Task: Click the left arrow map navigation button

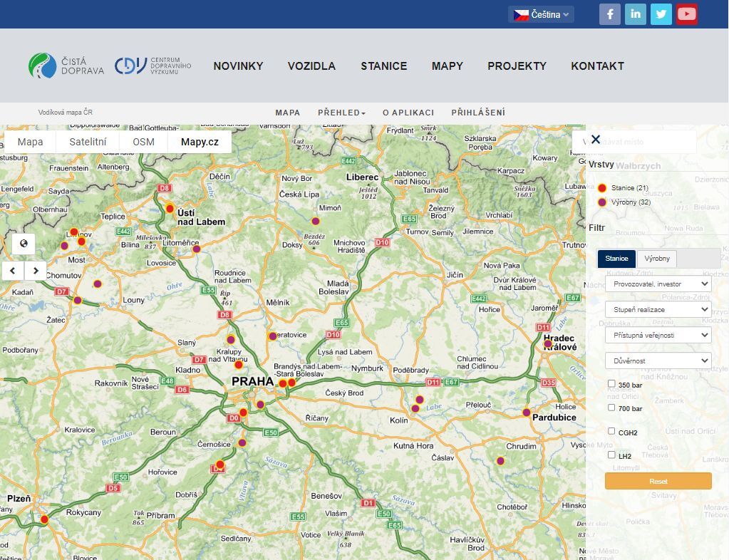Action: [x=13, y=271]
